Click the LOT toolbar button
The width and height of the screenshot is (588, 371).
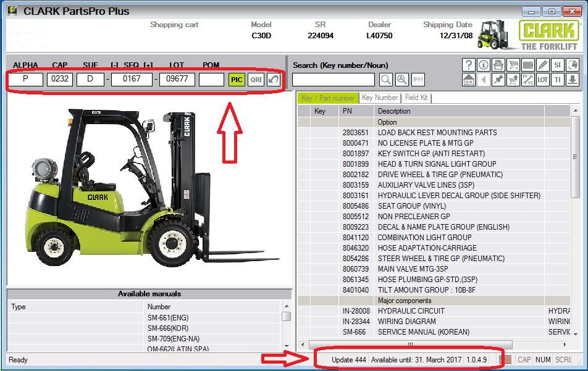tap(543, 80)
